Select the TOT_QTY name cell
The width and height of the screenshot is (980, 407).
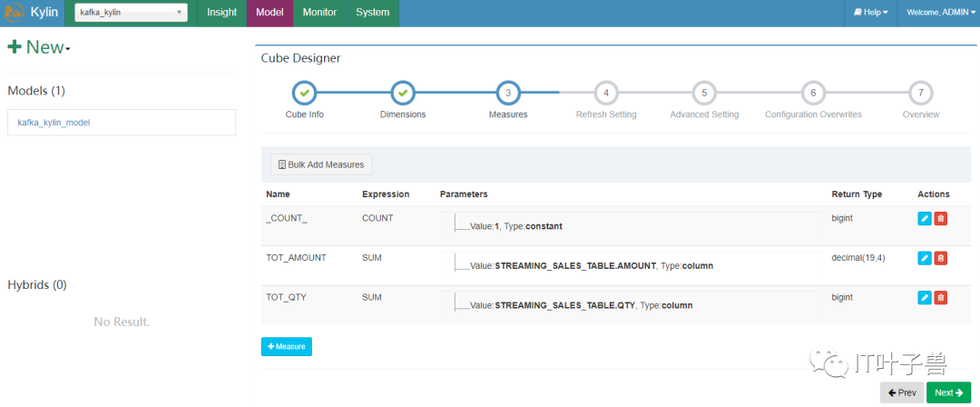click(x=286, y=297)
